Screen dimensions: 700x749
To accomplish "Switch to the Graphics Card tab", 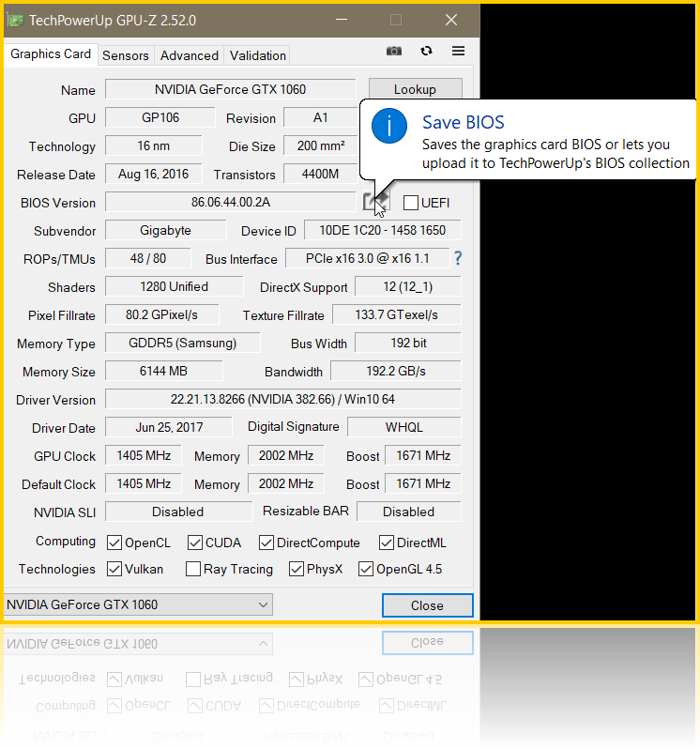I will [51, 54].
